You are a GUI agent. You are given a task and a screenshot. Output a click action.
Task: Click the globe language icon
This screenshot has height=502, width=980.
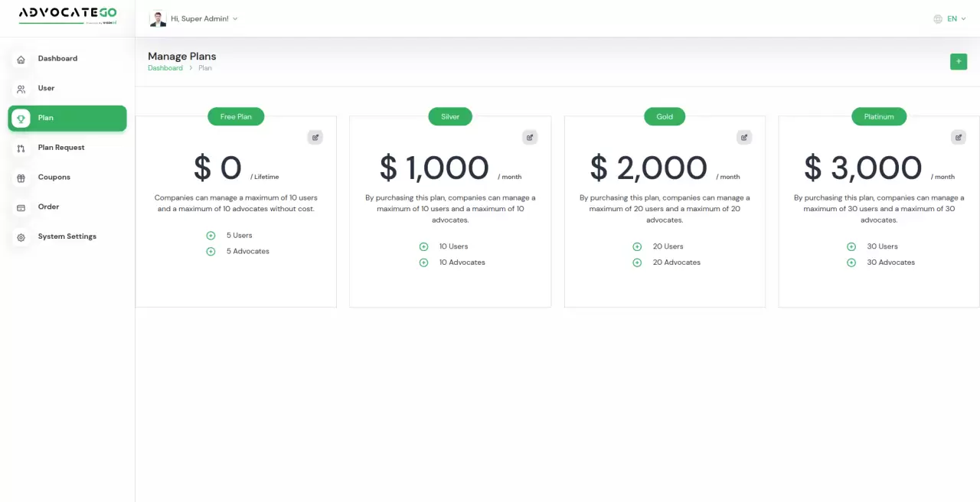tap(938, 19)
